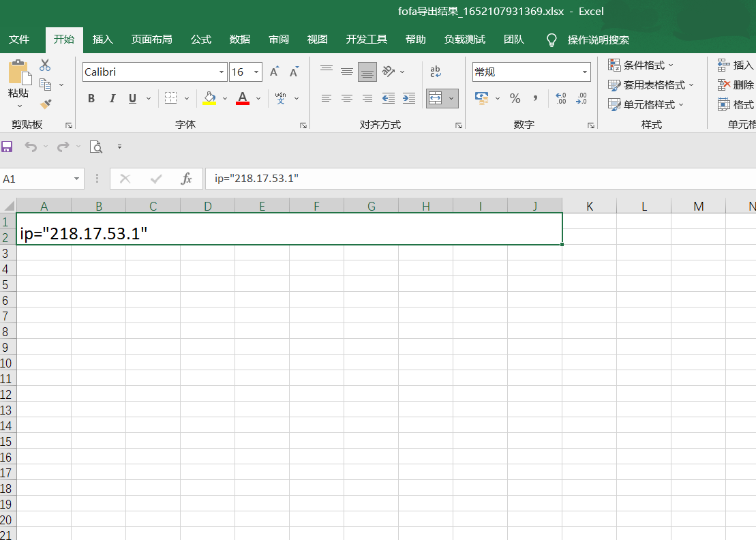Expand fill color dropdown arrow
Screen dimensions: 756x540
pyautogui.click(x=225, y=98)
